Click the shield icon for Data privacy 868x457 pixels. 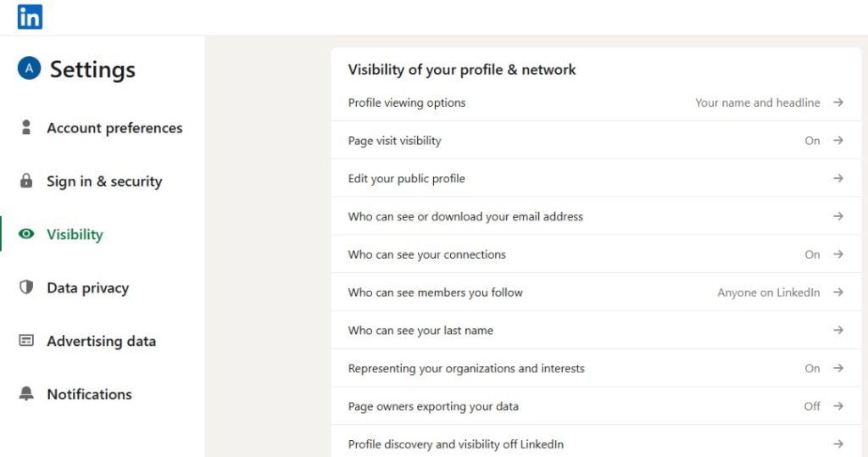[x=26, y=287]
